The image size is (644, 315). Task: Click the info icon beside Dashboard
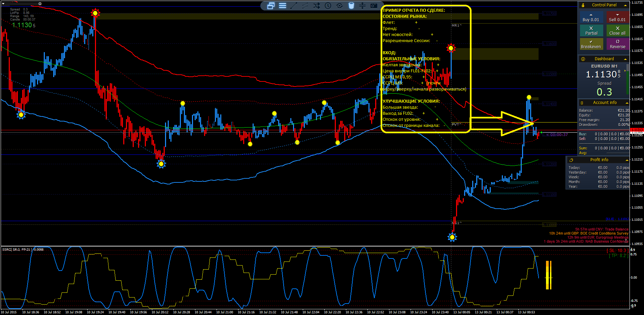(583, 59)
